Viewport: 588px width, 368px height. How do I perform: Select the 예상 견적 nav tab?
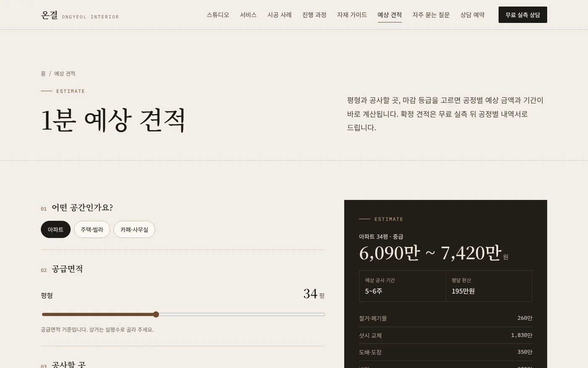point(390,15)
